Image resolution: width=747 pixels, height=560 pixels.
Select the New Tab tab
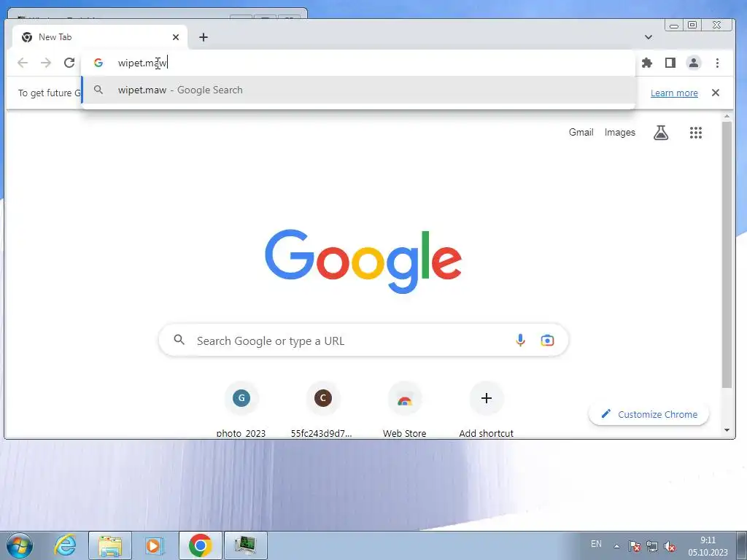[99, 37]
